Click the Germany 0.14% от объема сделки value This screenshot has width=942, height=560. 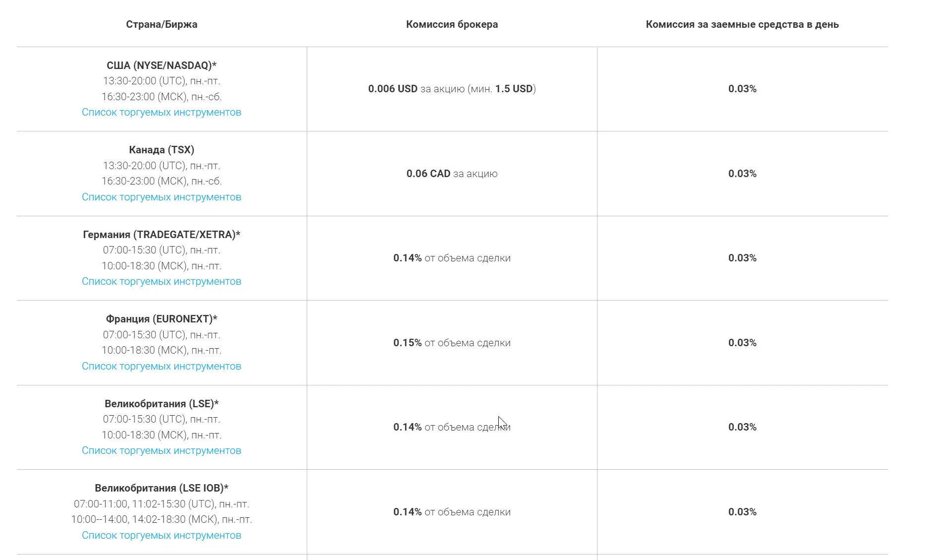(452, 258)
